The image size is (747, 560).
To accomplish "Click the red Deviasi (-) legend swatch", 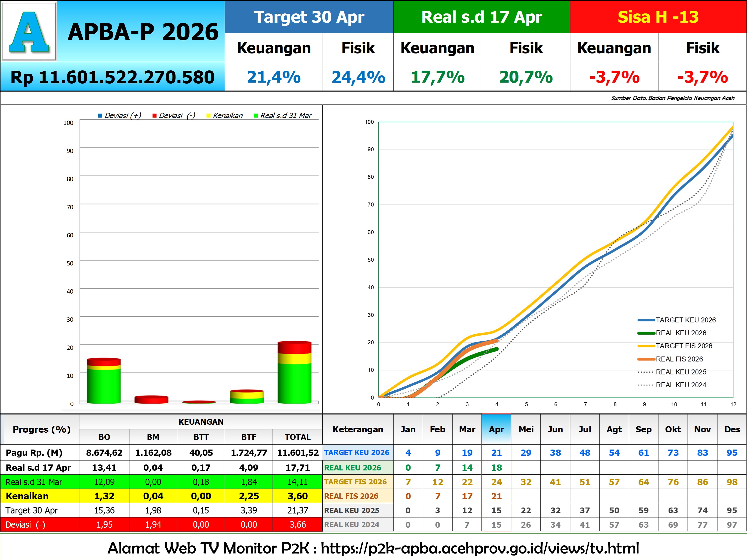I will [x=154, y=116].
